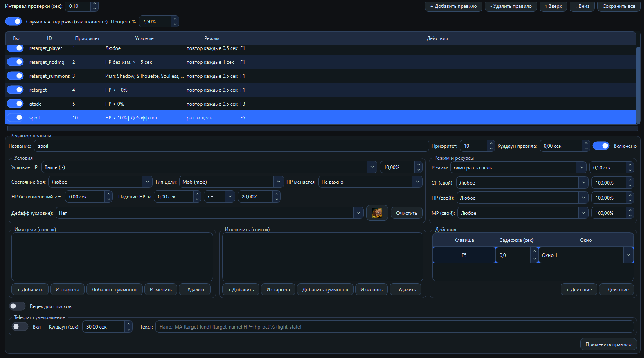Viewport: 644px width, 358px height.
Task: Increase the check interval with up arrow
Action: [95, 4]
